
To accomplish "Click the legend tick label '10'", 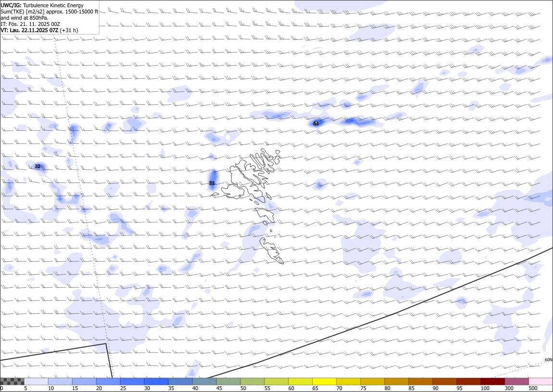I will (x=51, y=388).
